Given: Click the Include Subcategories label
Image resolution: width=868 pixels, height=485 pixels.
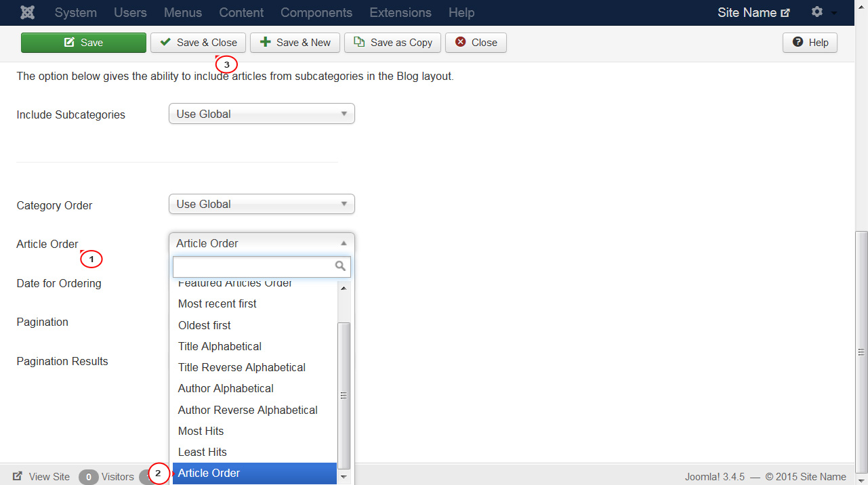Looking at the screenshot, I should 70,115.
